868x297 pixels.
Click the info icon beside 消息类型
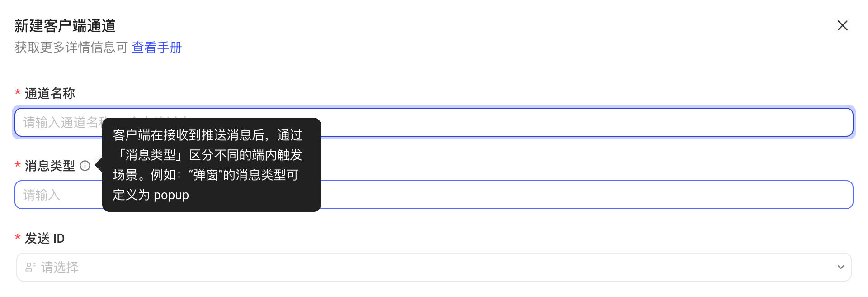(x=85, y=166)
